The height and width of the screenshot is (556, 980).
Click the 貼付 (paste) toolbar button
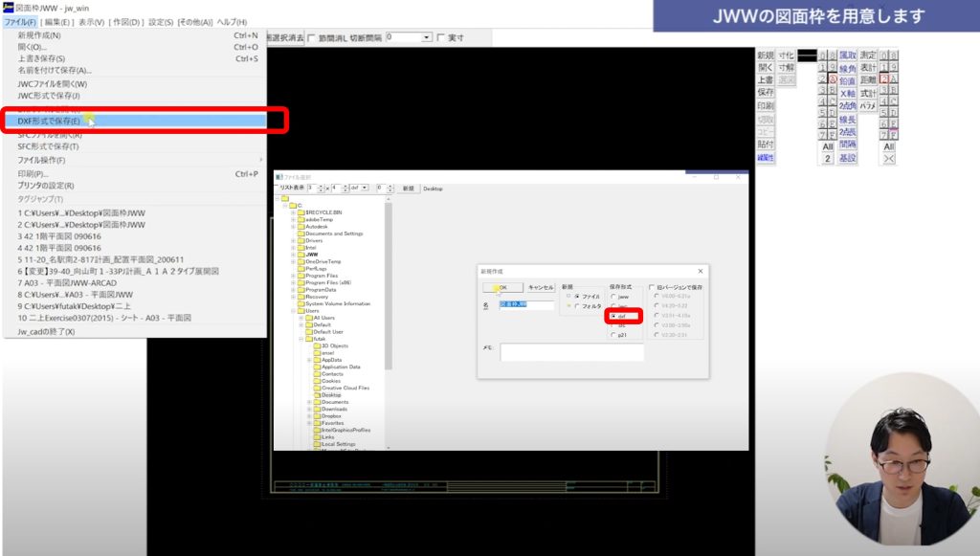(x=765, y=145)
